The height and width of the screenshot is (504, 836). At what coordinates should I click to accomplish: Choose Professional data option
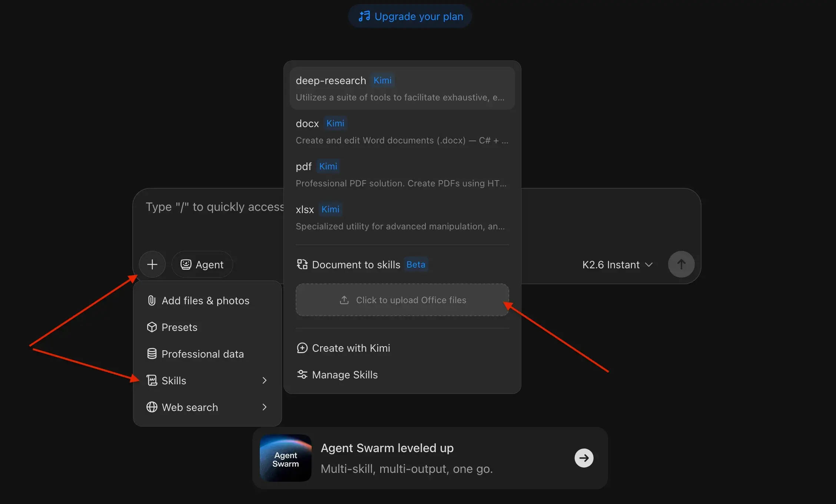pos(208,354)
